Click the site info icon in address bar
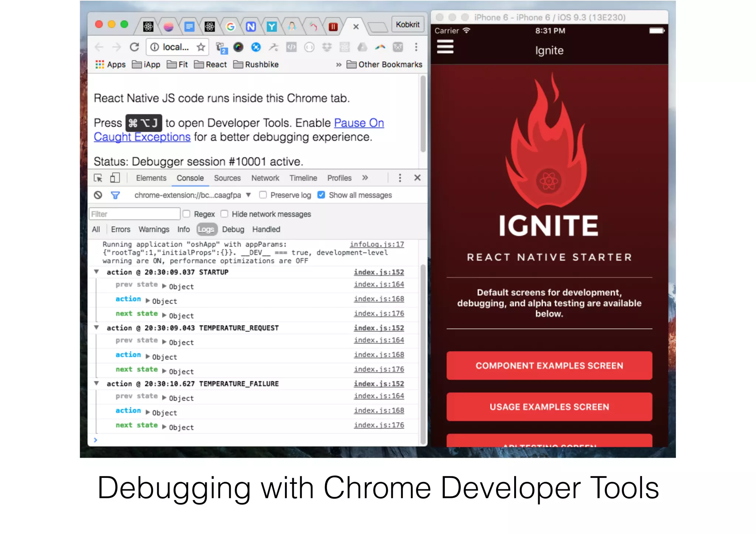This screenshot has height=534, width=756. [x=155, y=47]
